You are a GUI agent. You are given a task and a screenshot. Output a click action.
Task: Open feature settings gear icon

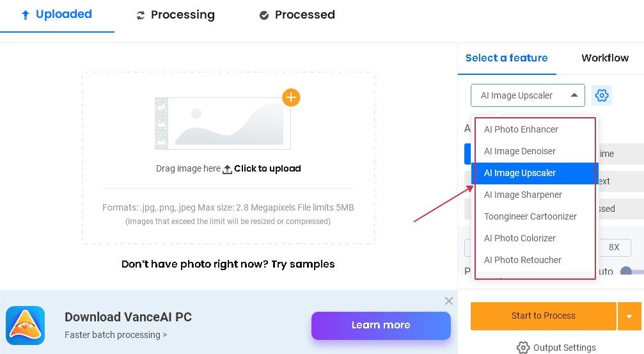click(x=602, y=95)
